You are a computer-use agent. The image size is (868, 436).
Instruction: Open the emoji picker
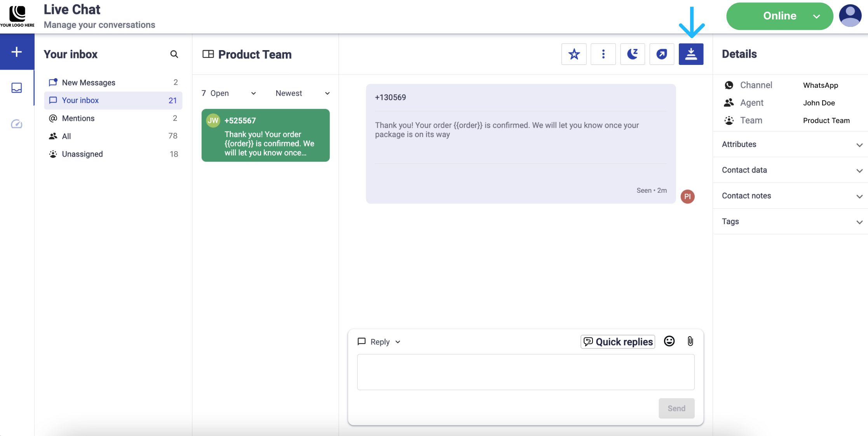(x=669, y=341)
